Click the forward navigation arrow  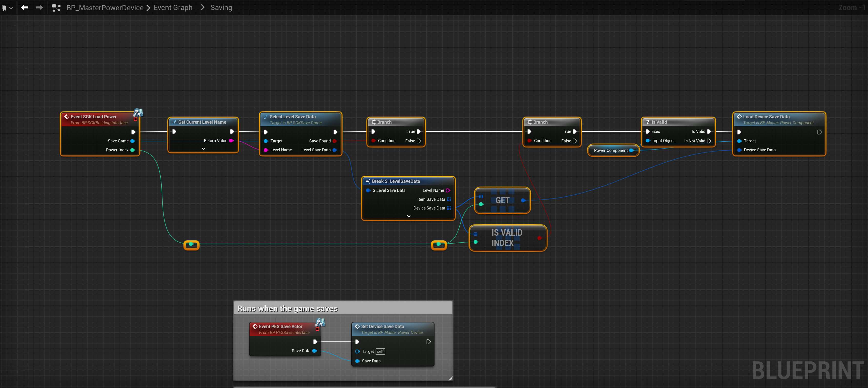point(39,7)
